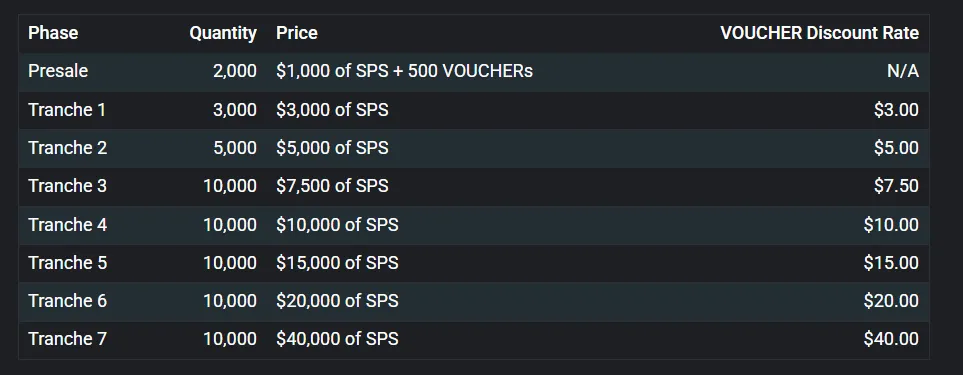This screenshot has width=963, height=375.
Task: Select the Tranche 4 phase cell
Action: (x=68, y=225)
